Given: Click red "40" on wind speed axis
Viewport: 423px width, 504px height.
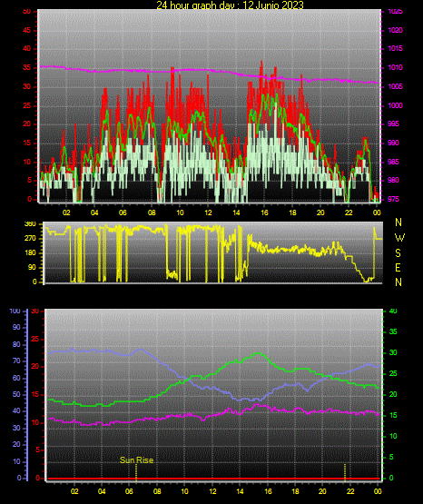Looking at the screenshot, I should pyautogui.click(x=27, y=48).
